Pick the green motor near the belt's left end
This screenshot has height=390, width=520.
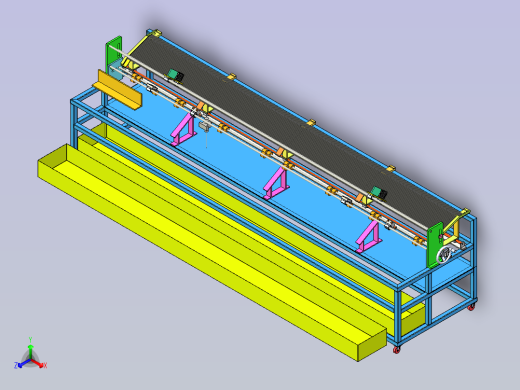175,75
